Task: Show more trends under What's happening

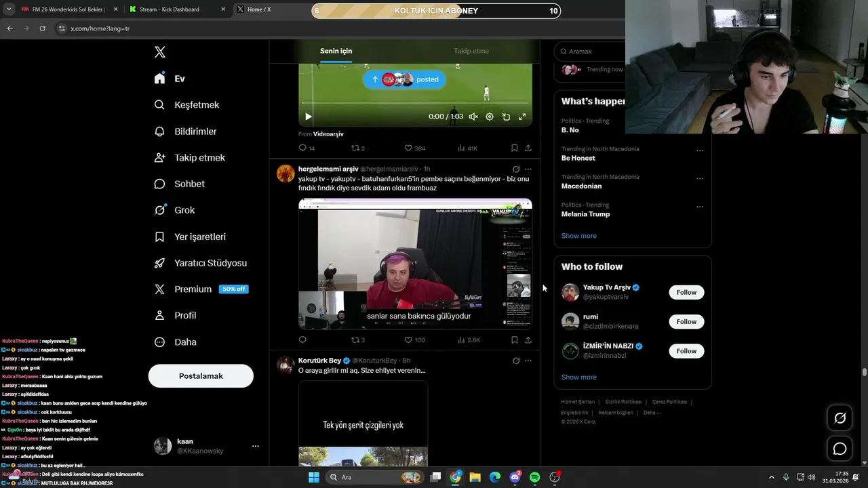Action: tap(578, 236)
